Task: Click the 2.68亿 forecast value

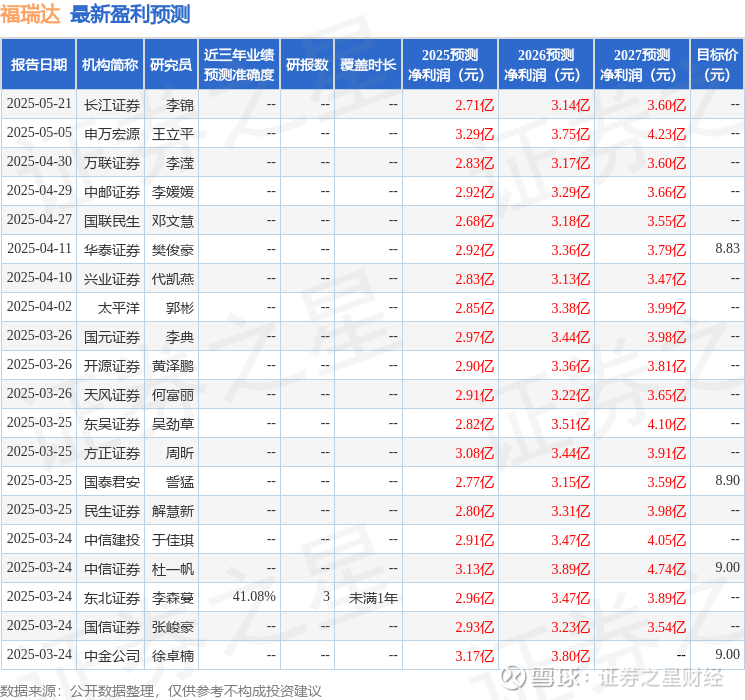Action: coord(474,221)
